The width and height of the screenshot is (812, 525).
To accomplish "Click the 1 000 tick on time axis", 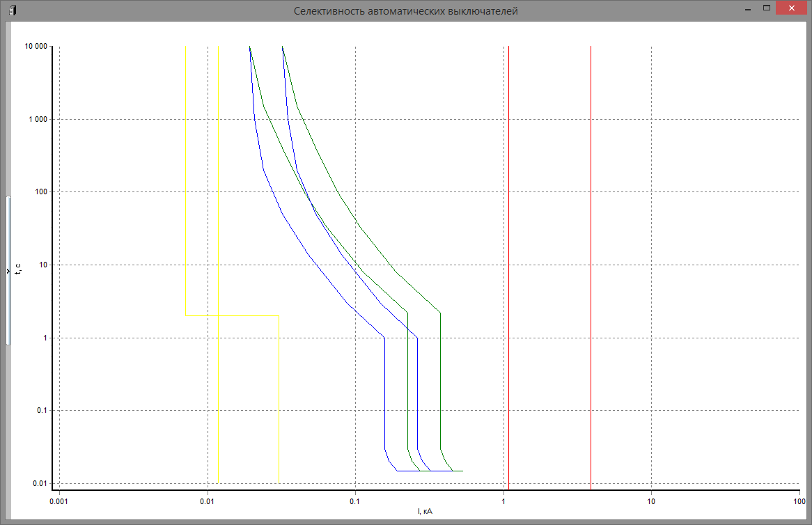I will tap(38, 119).
